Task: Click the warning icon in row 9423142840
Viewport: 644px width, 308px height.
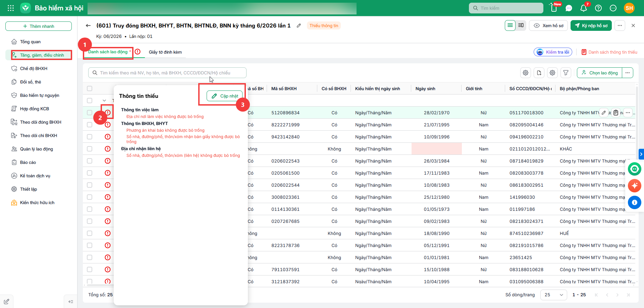Action: 108,137
